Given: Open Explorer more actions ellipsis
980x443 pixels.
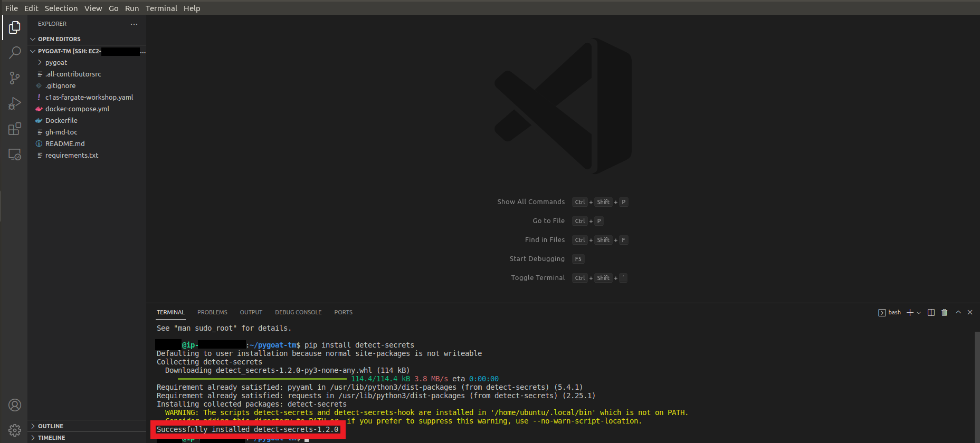Looking at the screenshot, I should tap(134, 24).
